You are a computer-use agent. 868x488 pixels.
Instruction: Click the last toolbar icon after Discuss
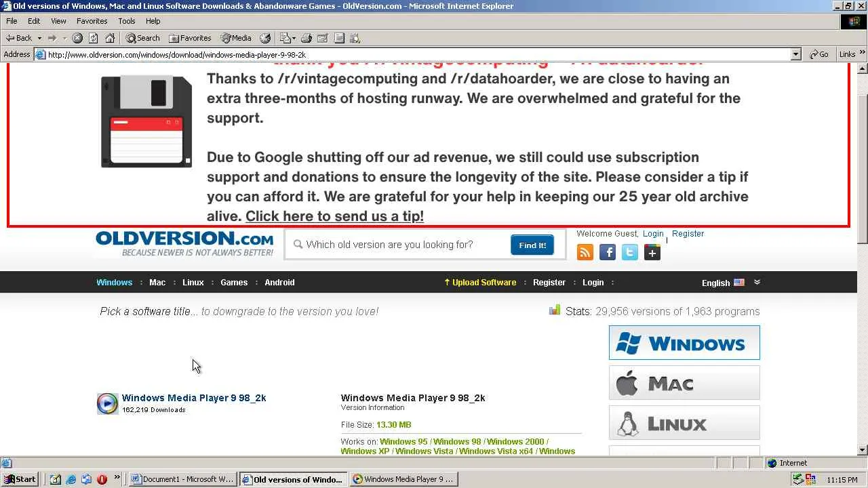coord(355,38)
